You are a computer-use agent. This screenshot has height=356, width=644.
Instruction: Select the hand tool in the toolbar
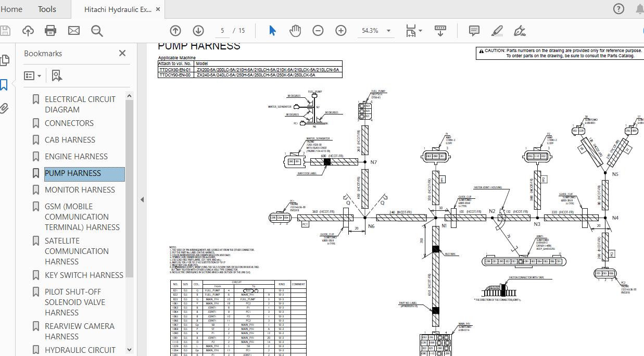coord(295,30)
